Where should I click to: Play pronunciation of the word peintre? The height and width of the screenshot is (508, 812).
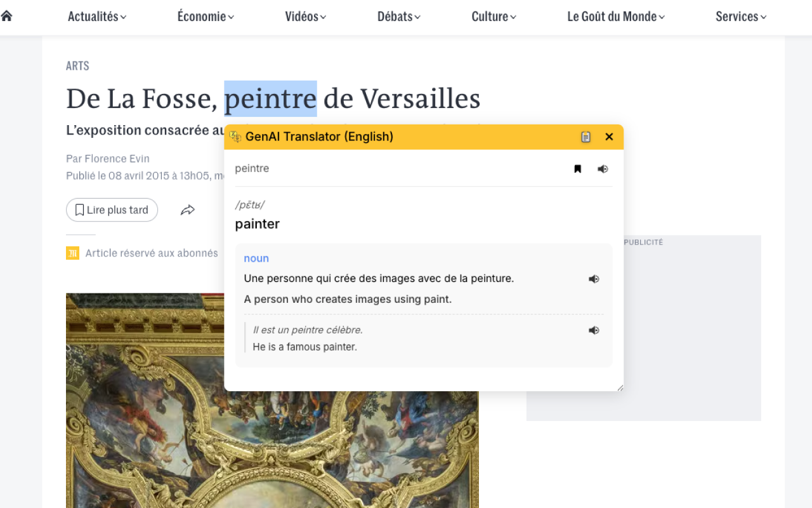coord(603,169)
